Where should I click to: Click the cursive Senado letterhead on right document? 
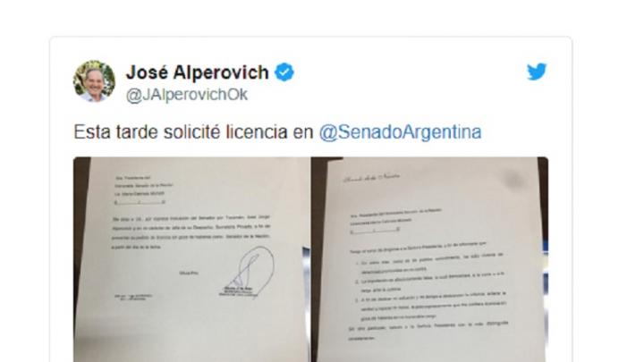[x=371, y=178]
